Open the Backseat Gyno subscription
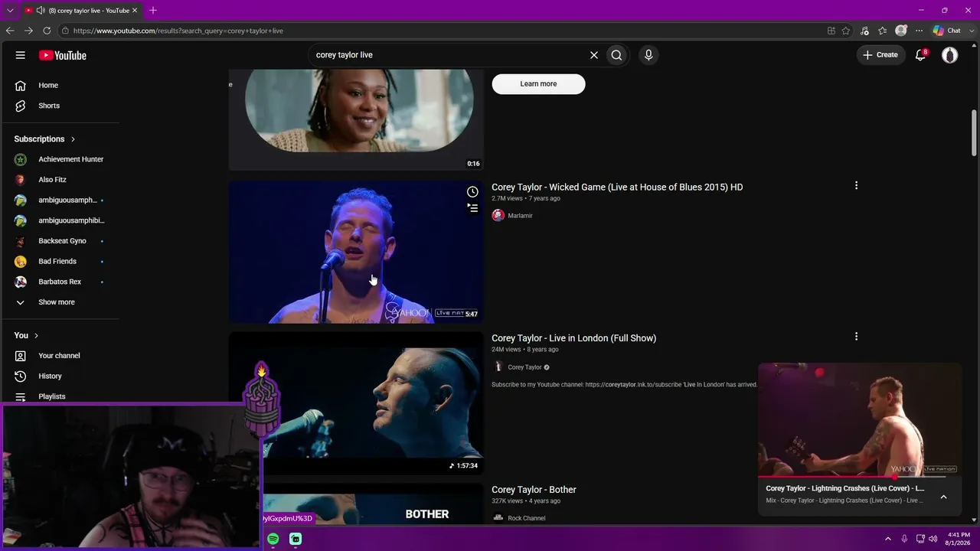Image resolution: width=980 pixels, height=551 pixels. (61, 241)
